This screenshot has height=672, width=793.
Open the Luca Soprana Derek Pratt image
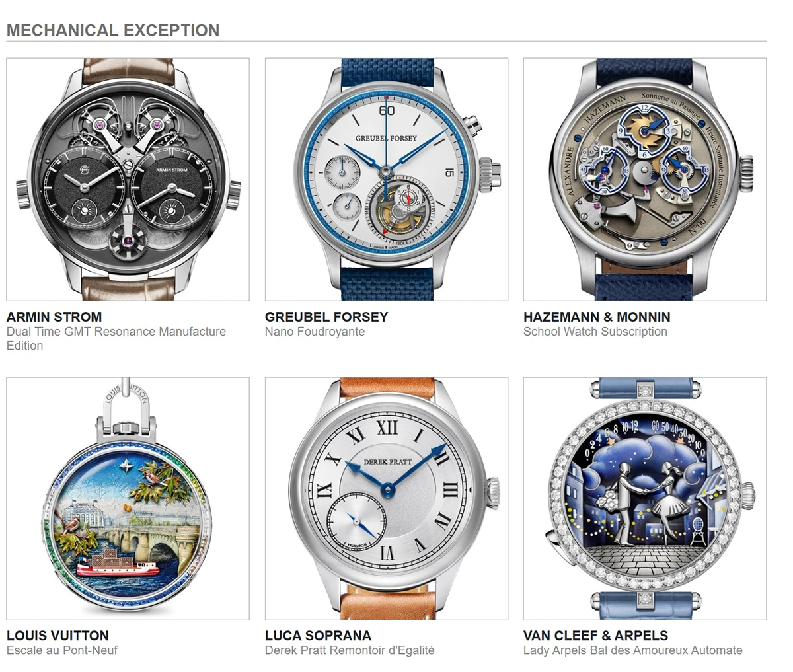tap(387, 498)
